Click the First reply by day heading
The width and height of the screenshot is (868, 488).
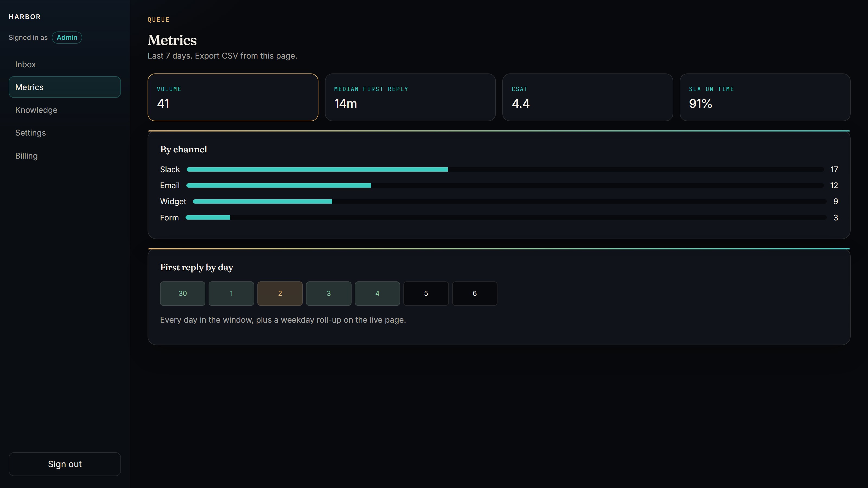[x=196, y=267]
